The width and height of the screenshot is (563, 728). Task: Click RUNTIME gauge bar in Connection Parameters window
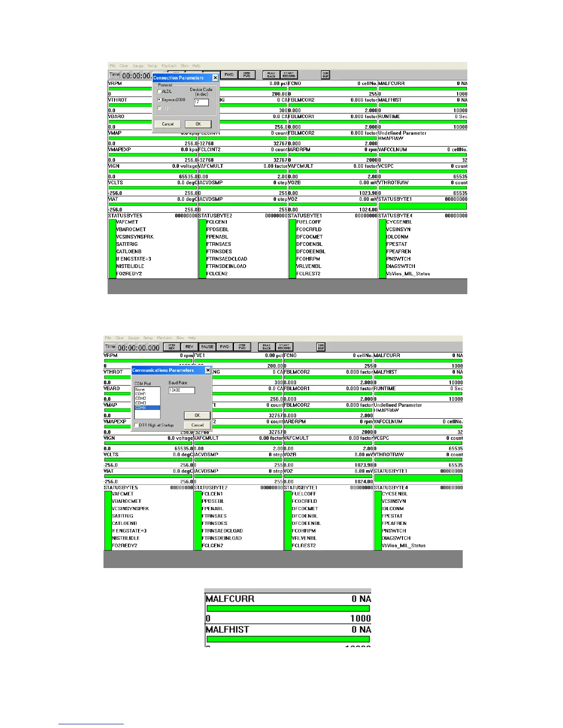(x=423, y=122)
